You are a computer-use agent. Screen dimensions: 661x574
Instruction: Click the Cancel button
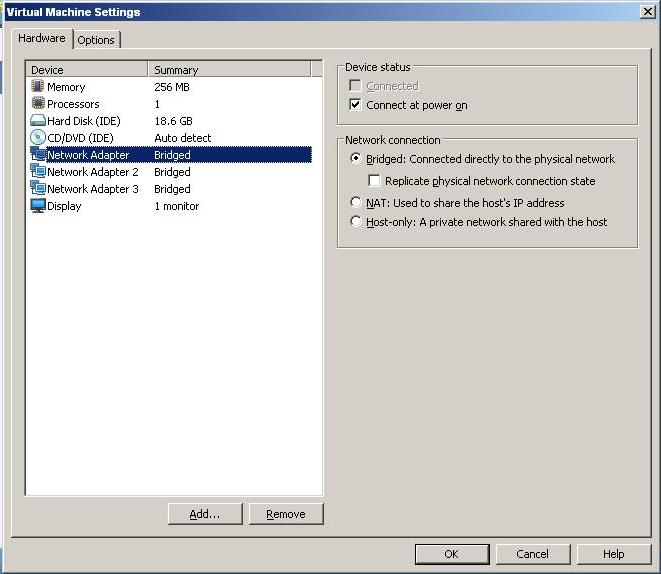pyautogui.click(x=532, y=554)
